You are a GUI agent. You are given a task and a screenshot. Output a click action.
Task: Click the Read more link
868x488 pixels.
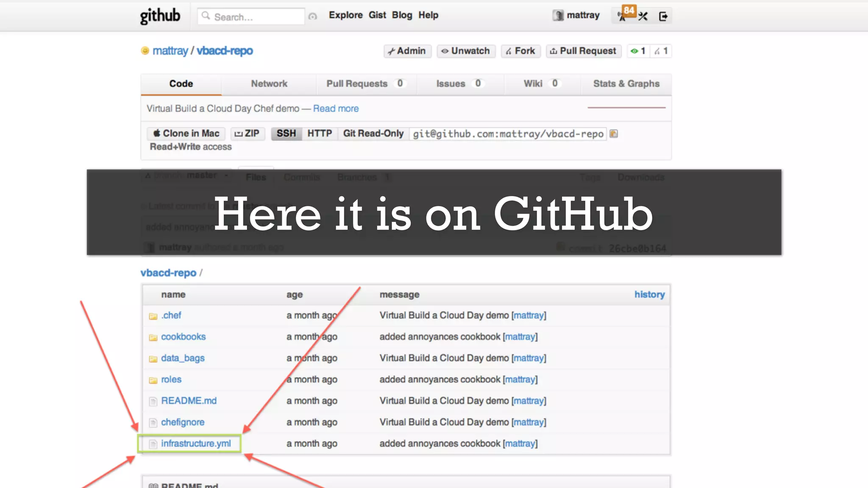coord(336,109)
